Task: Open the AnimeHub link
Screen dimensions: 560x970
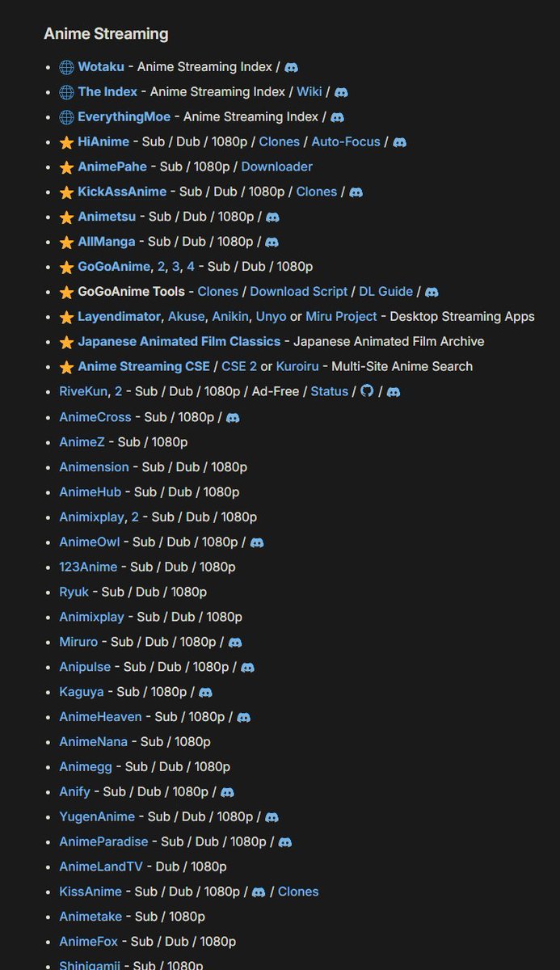Action: click(x=91, y=491)
